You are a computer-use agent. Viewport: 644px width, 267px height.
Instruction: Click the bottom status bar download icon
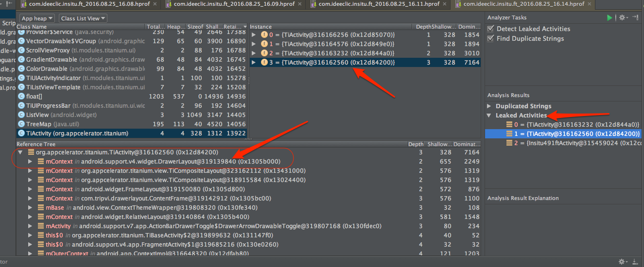pos(636,262)
